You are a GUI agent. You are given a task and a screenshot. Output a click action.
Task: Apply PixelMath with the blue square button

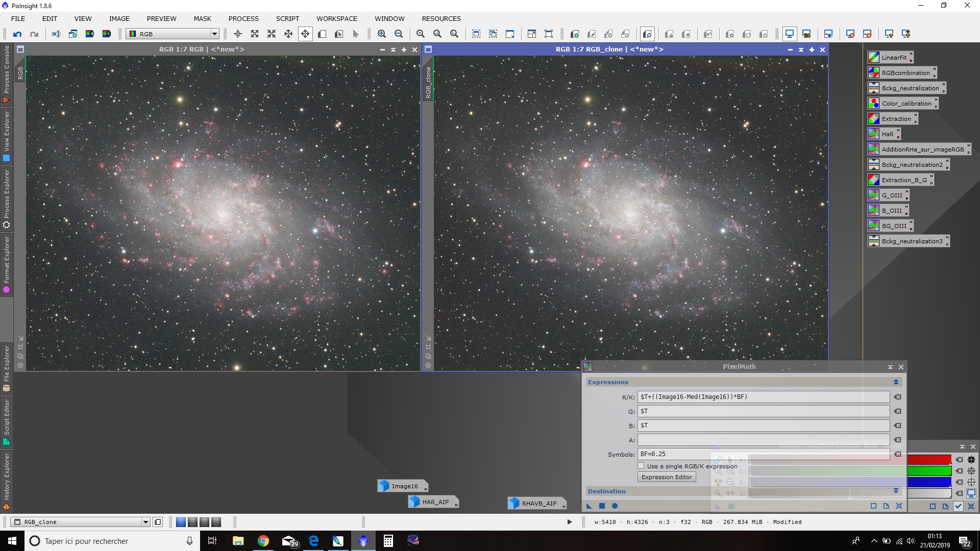602,506
